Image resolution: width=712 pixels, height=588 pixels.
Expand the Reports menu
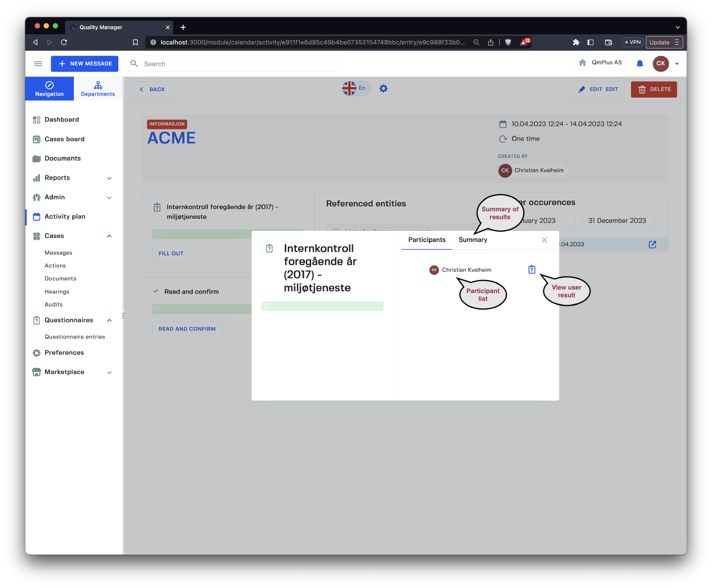109,178
